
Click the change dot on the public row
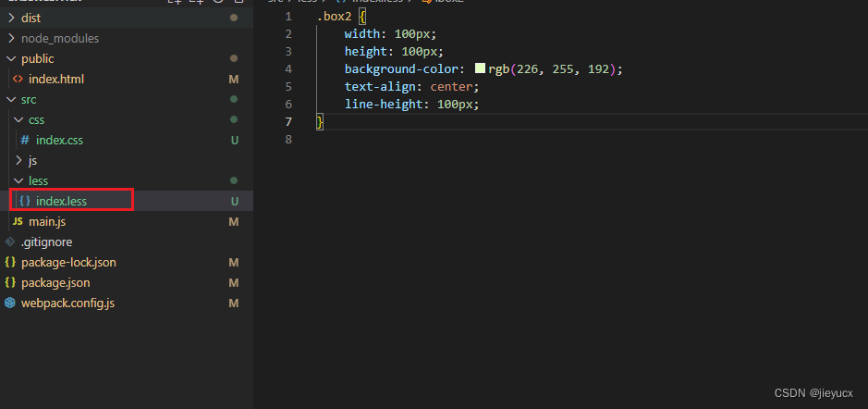click(x=234, y=58)
